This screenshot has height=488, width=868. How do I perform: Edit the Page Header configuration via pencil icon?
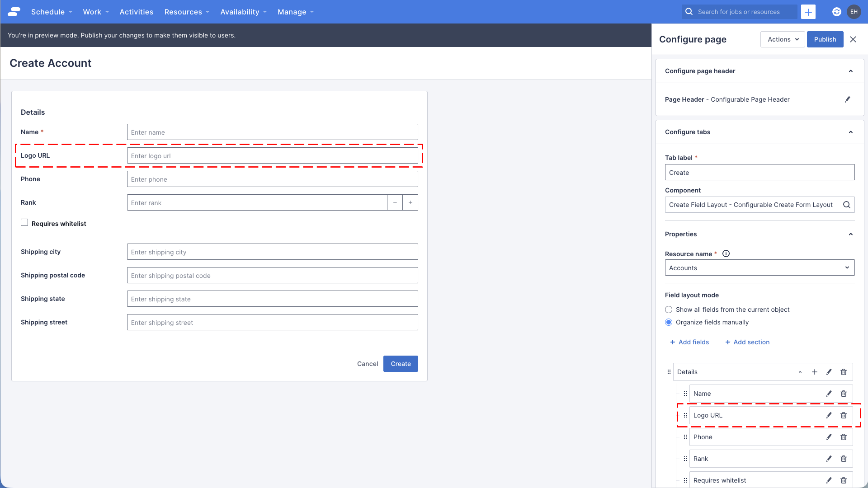[848, 99]
